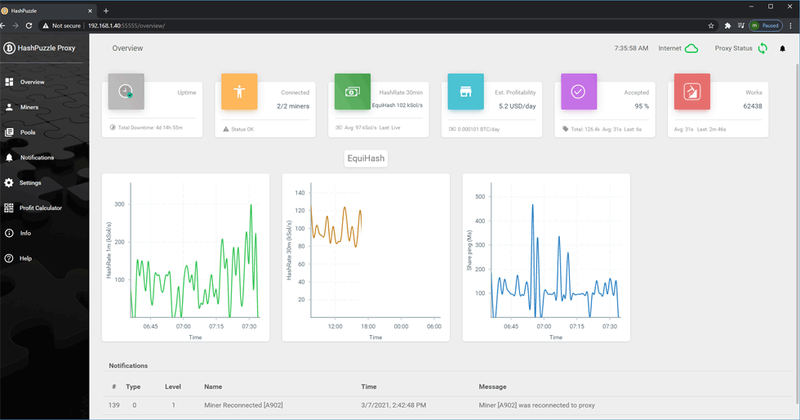Click the 5.2 USD/day value
The image size is (800, 420).
tap(517, 106)
